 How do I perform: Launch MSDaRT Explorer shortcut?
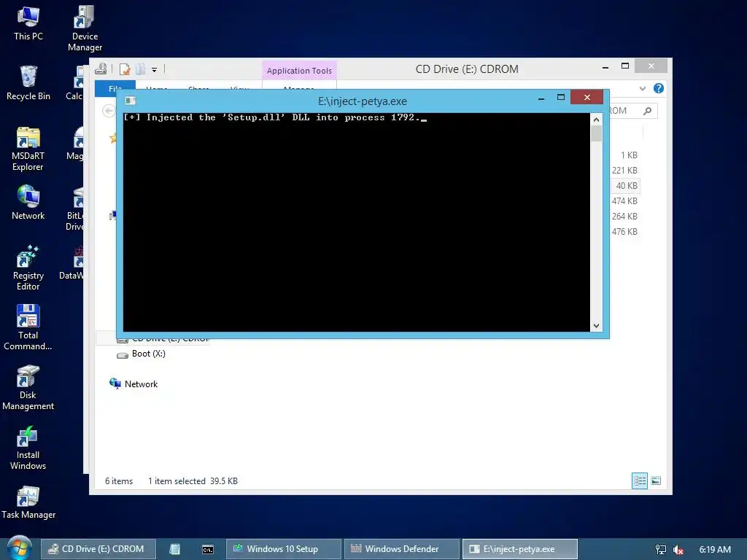[x=28, y=149]
